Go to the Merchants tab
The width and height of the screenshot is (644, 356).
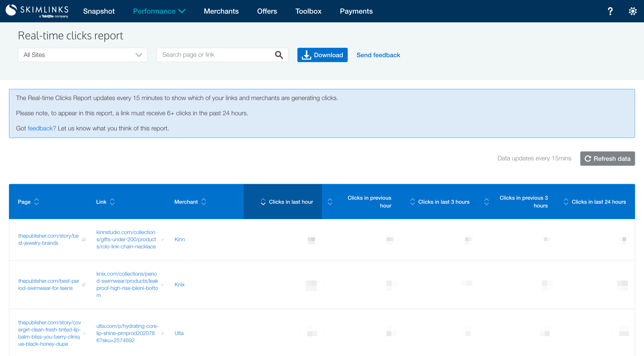tap(221, 11)
